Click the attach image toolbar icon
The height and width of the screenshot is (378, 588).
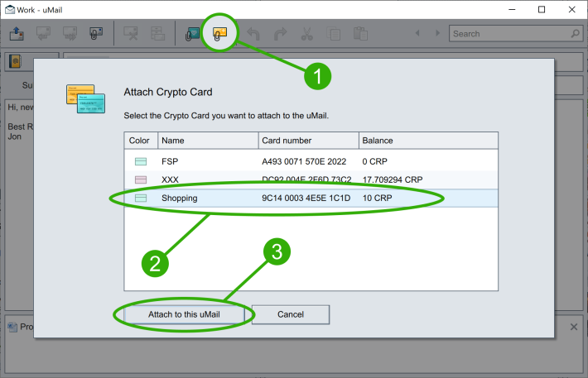click(x=192, y=34)
